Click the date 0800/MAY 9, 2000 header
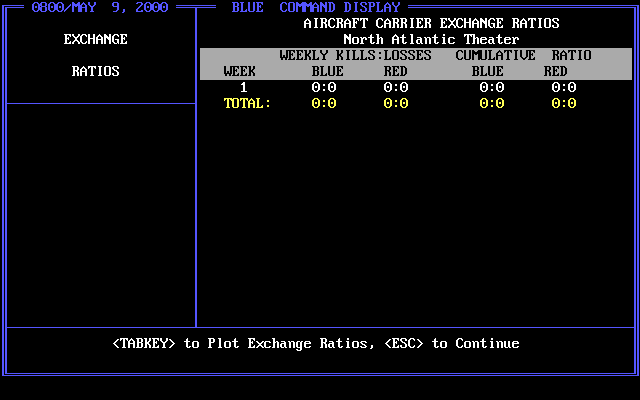The image size is (640, 400). click(x=100, y=7)
